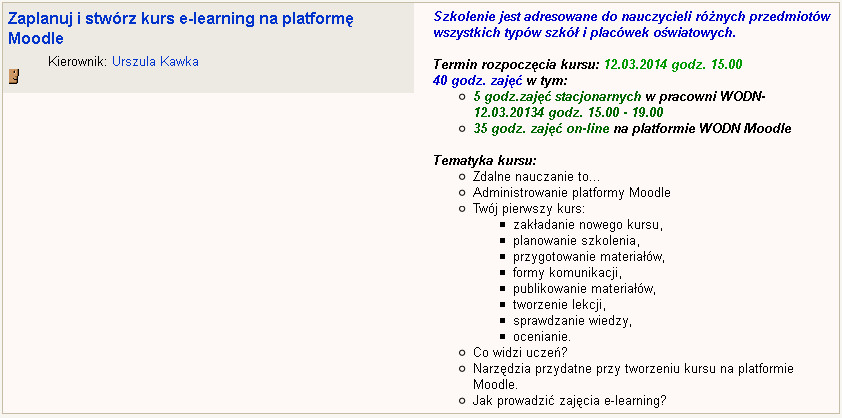Click 'Jak prowadzić zajęcia e-learning?' list item
Screen dimensions: 842x418
[x=570, y=401]
